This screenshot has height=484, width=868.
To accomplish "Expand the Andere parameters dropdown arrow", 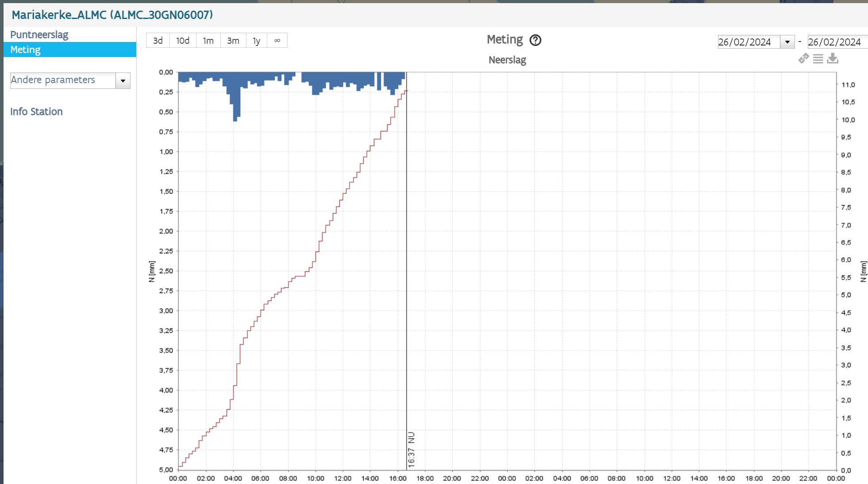I will tap(123, 81).
